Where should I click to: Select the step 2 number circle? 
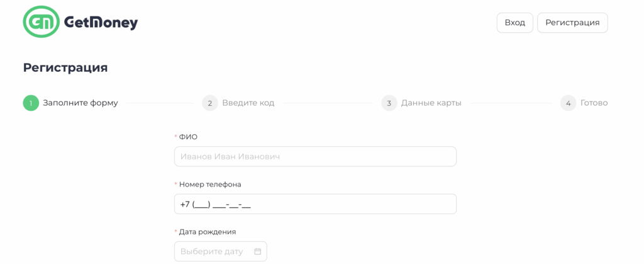pyautogui.click(x=210, y=103)
